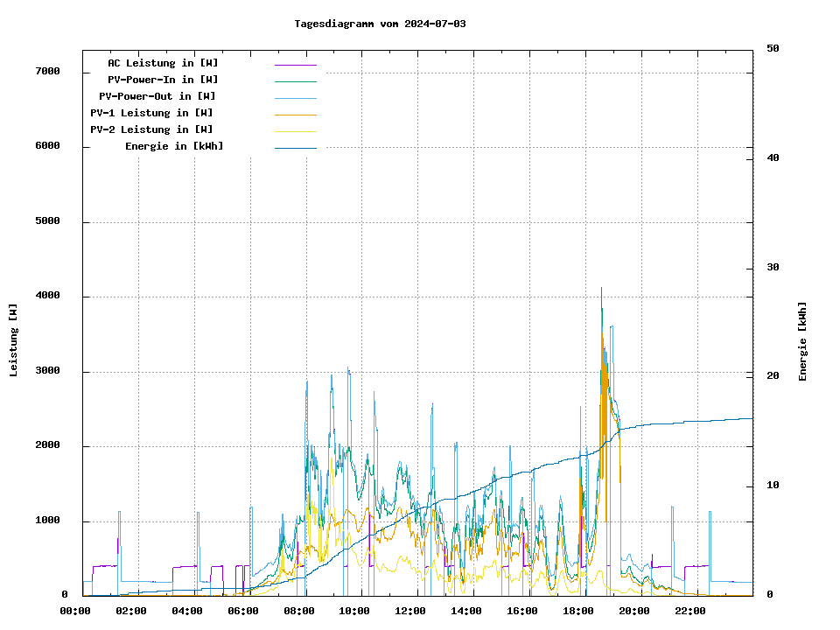Select the PV-Power-Out legend label

[157, 96]
